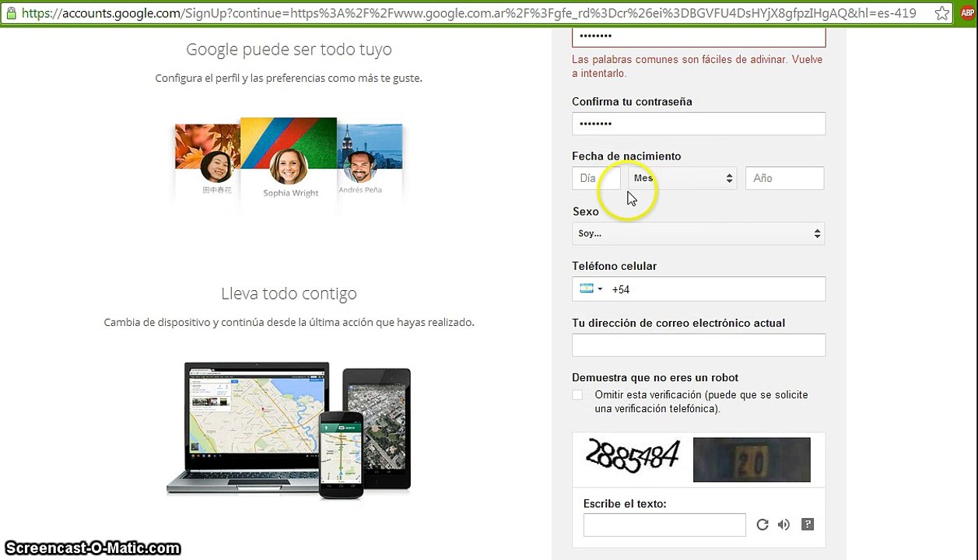Click 'Demuestra que no eres un robot' label
This screenshot has width=978, height=560.
pos(655,377)
